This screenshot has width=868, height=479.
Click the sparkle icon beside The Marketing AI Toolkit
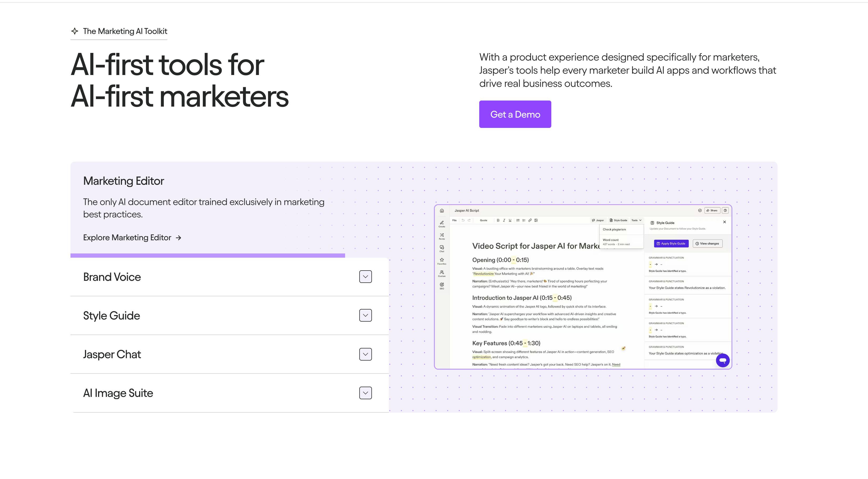[x=75, y=31]
